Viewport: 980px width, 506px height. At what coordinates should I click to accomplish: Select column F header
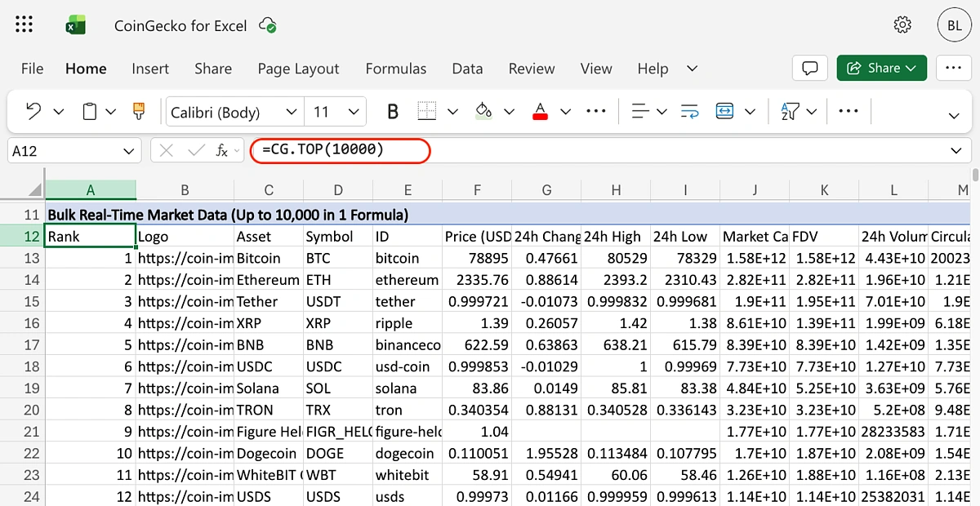(x=477, y=190)
